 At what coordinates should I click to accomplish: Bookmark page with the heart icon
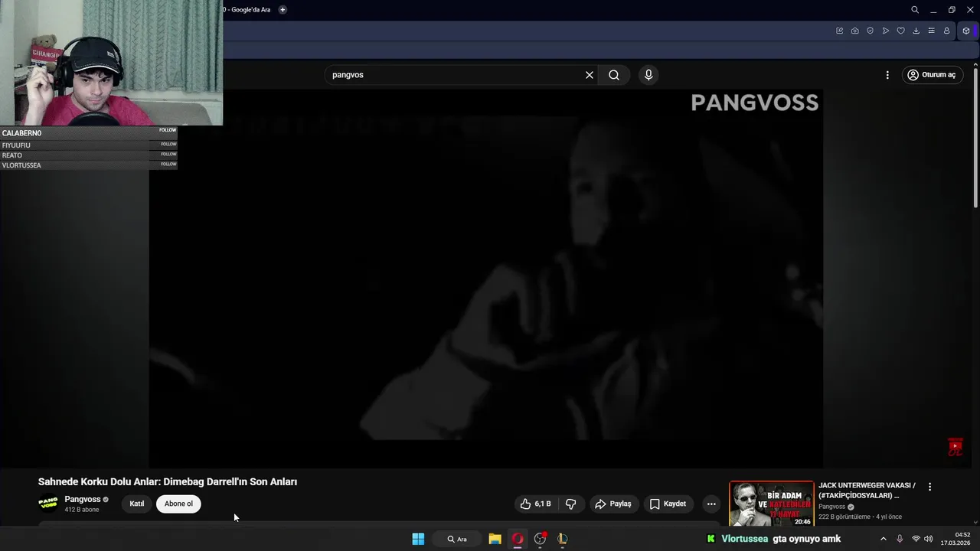click(x=901, y=31)
